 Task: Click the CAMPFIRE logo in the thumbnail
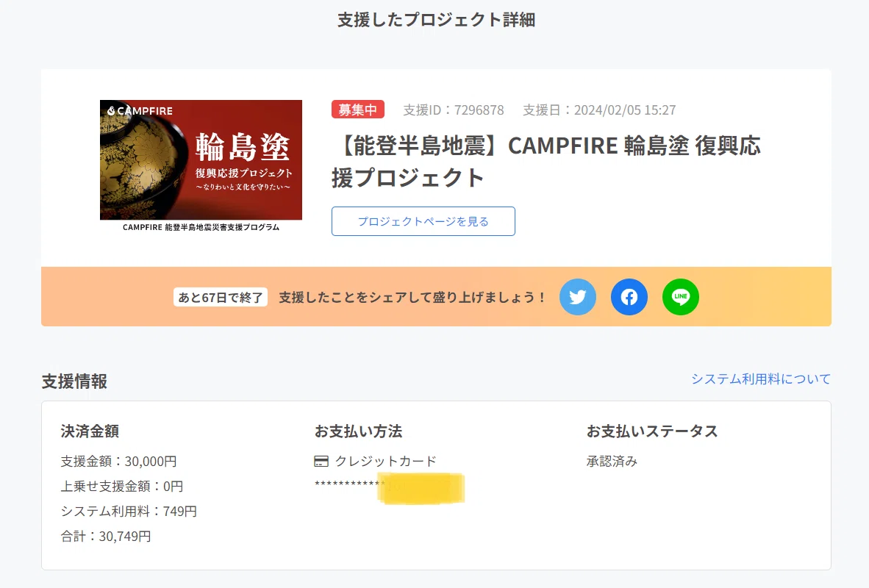pos(140,111)
